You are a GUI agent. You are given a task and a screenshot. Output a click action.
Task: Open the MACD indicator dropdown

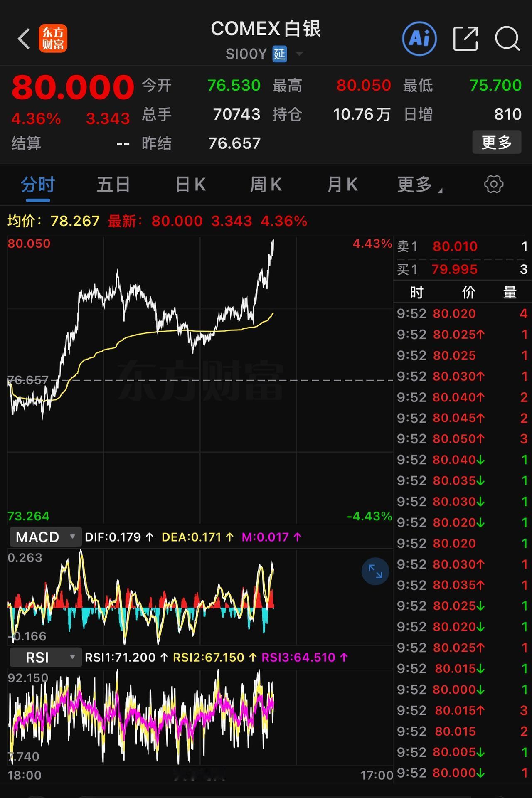[45, 537]
